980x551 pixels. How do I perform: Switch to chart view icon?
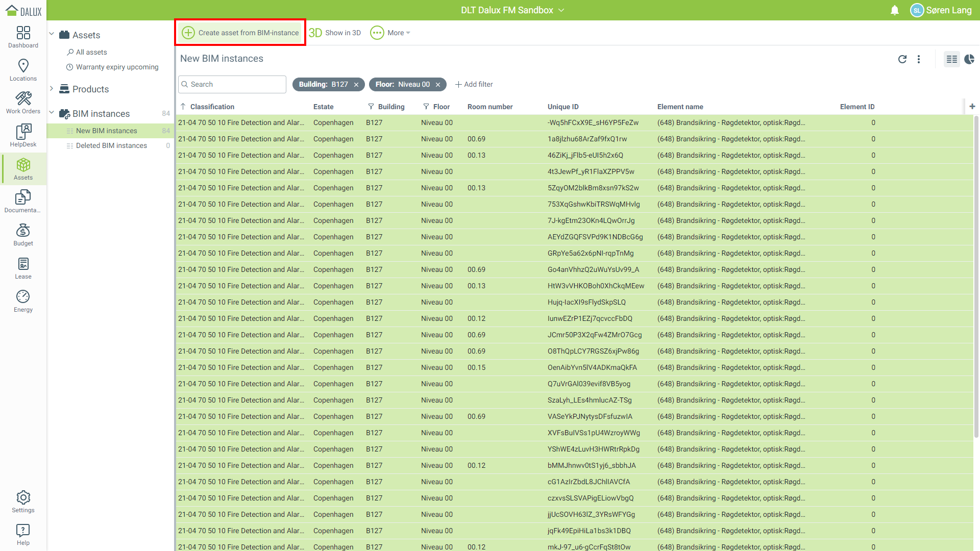[969, 59]
